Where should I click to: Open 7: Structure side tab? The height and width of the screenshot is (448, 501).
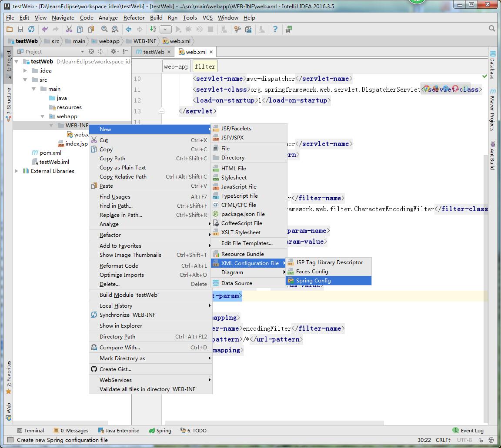8,104
